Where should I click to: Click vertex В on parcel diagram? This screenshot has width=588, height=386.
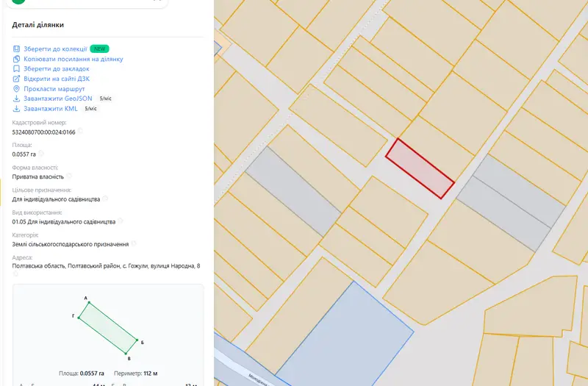click(126, 354)
